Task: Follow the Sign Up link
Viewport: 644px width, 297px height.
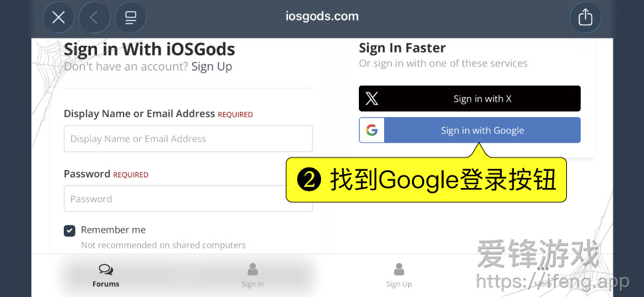Action: coord(211,66)
